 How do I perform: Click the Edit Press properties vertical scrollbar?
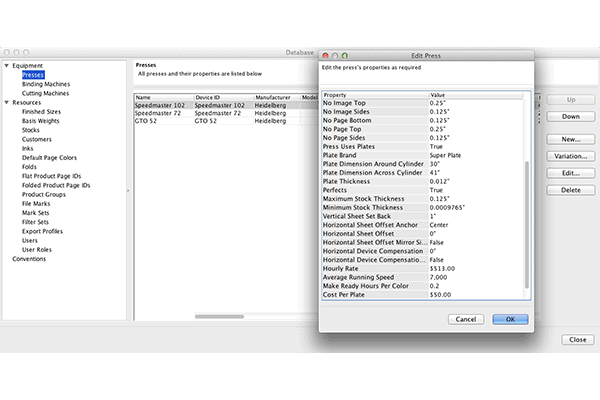click(x=527, y=224)
